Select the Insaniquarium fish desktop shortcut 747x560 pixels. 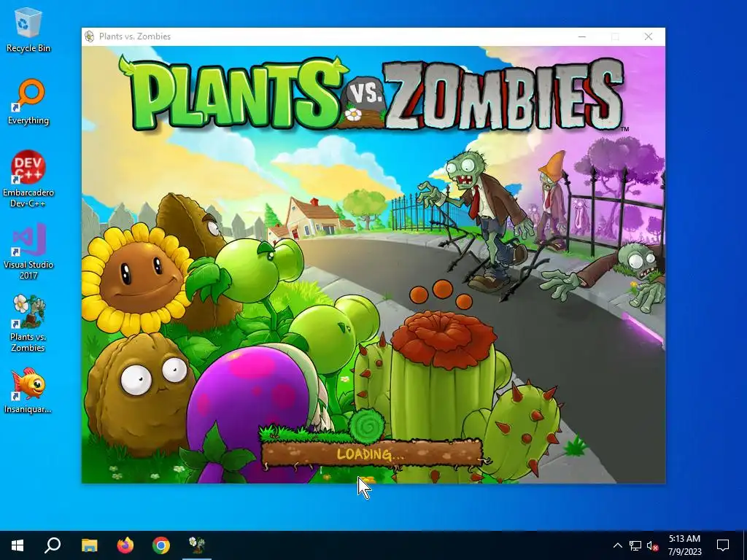(28, 391)
